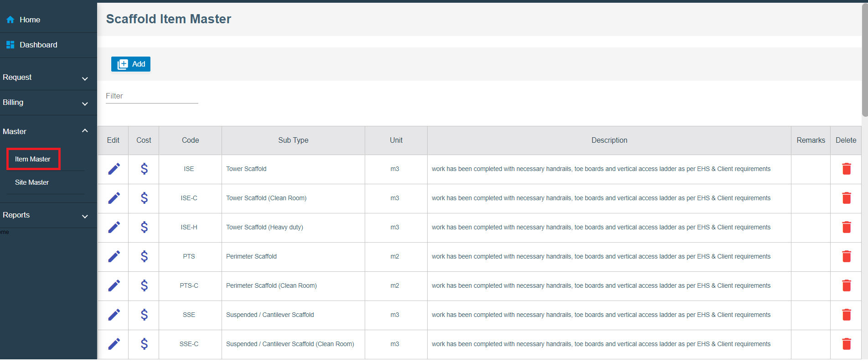Edit the Perimeter Scaffold PTS row
Viewport: 868px width, 363px height.
[x=114, y=256]
